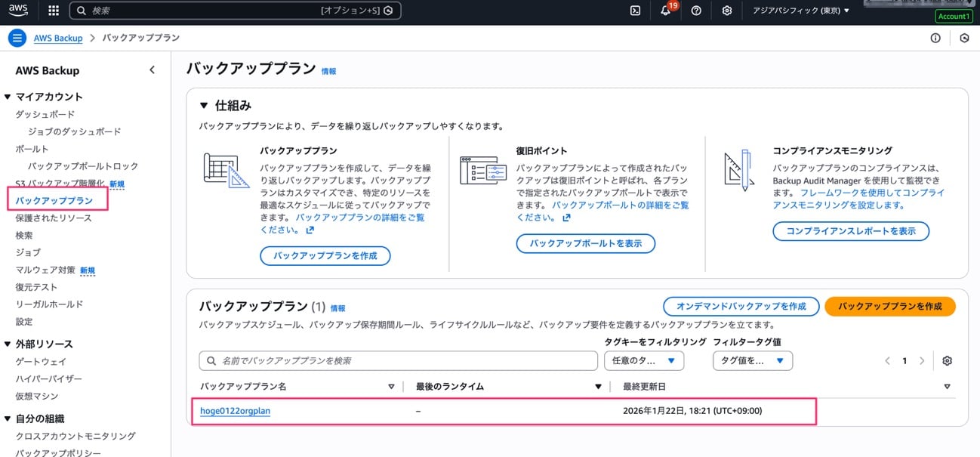Collapse the 仕組み section
980x457 pixels.
(x=204, y=106)
